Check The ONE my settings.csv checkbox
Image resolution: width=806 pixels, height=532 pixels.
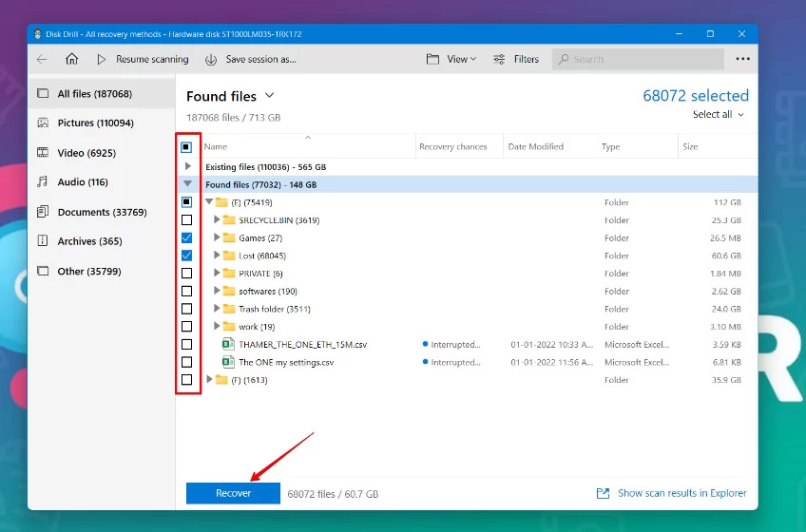tap(186, 362)
